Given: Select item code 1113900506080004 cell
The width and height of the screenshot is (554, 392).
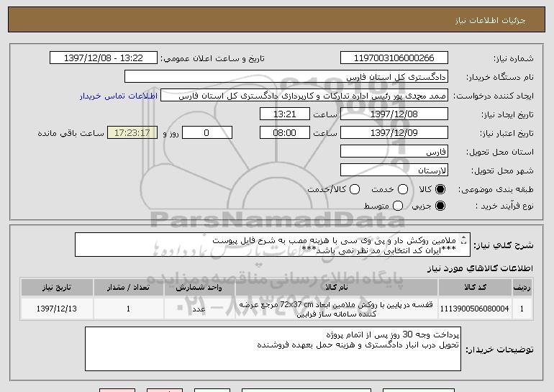Looking at the screenshot, I should click(475, 309).
